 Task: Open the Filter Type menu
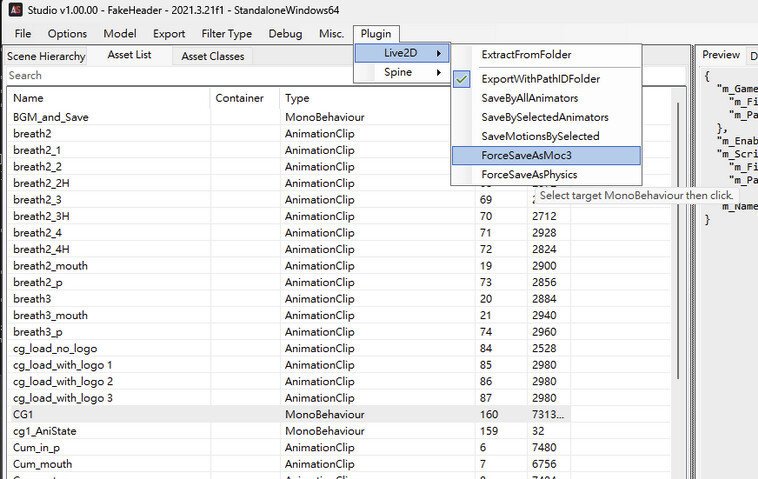(x=226, y=34)
